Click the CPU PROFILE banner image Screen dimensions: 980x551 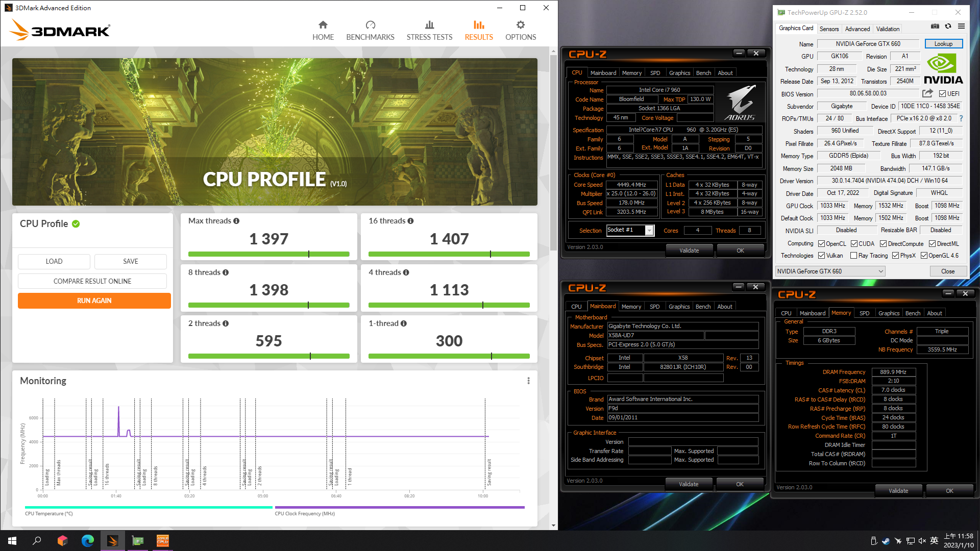coord(275,132)
